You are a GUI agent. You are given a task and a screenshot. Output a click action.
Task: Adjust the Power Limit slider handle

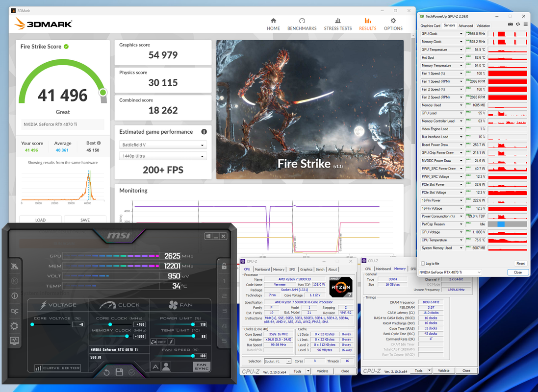[x=193, y=324]
